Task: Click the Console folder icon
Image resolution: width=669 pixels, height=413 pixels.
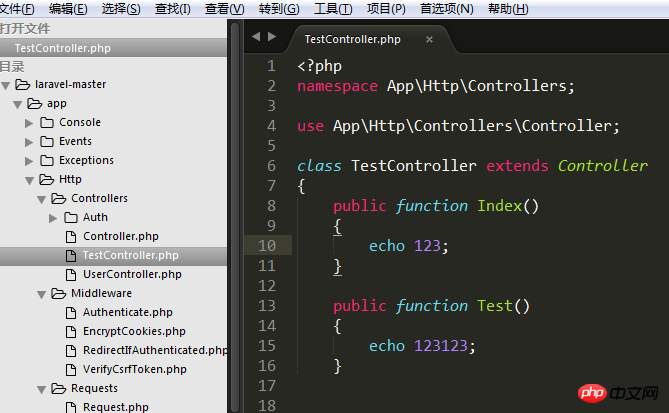Action: tap(47, 123)
